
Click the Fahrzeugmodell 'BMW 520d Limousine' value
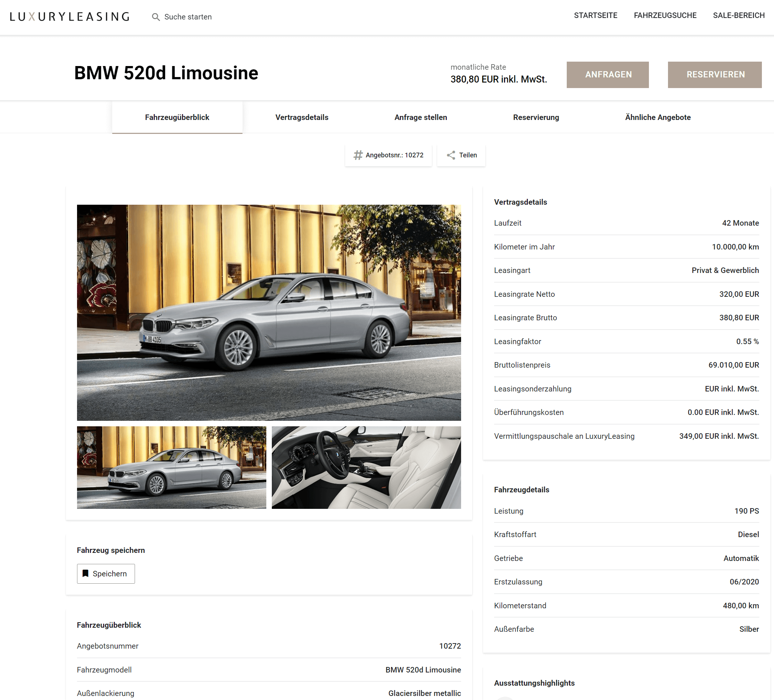tap(423, 670)
